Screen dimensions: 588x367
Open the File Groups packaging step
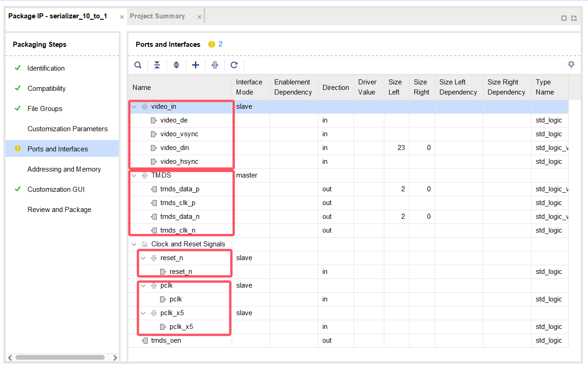44,109
